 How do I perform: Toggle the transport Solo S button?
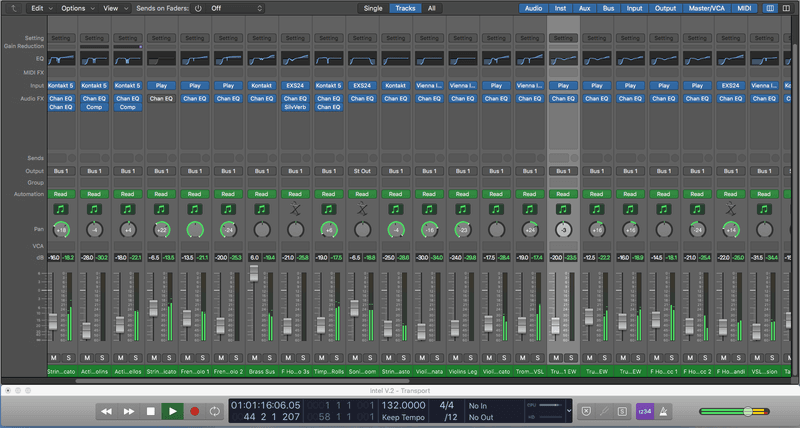[x=622, y=411]
